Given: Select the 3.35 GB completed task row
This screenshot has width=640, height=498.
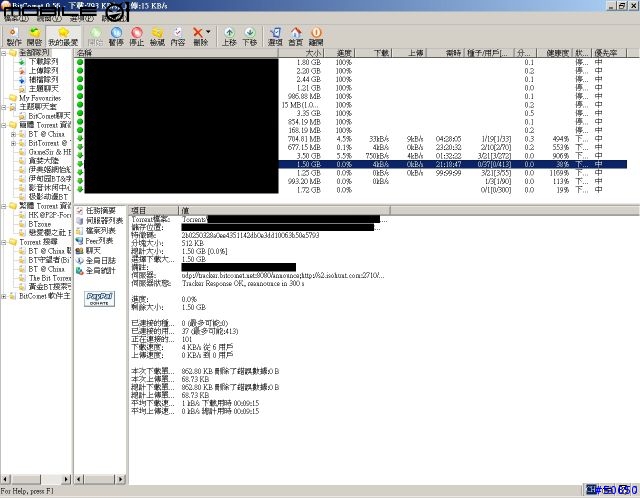Looking at the screenshot, I should click(x=351, y=113).
